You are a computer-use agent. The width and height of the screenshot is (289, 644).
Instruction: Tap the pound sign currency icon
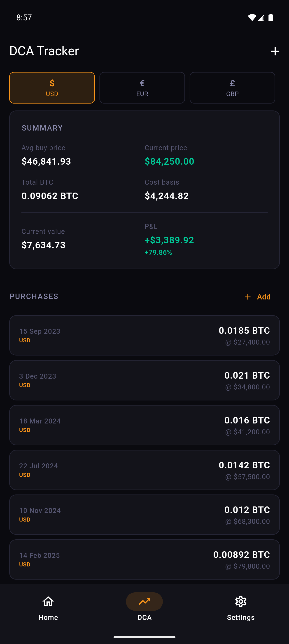[x=232, y=83]
